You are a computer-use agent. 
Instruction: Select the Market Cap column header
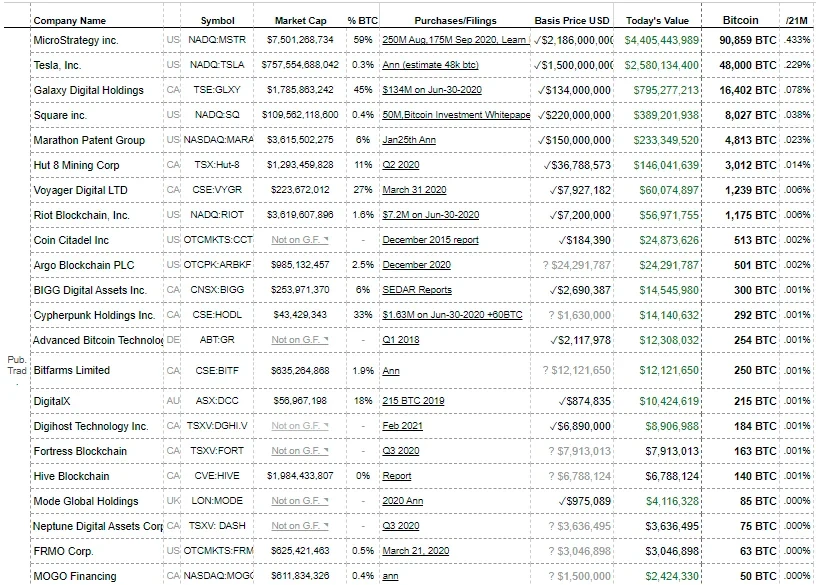(x=299, y=20)
